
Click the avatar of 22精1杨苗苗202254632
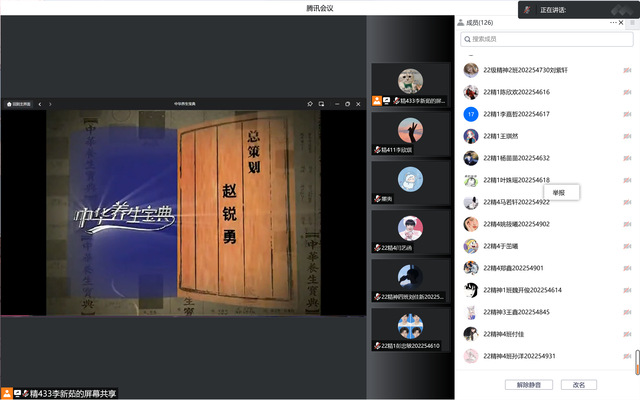click(x=470, y=158)
